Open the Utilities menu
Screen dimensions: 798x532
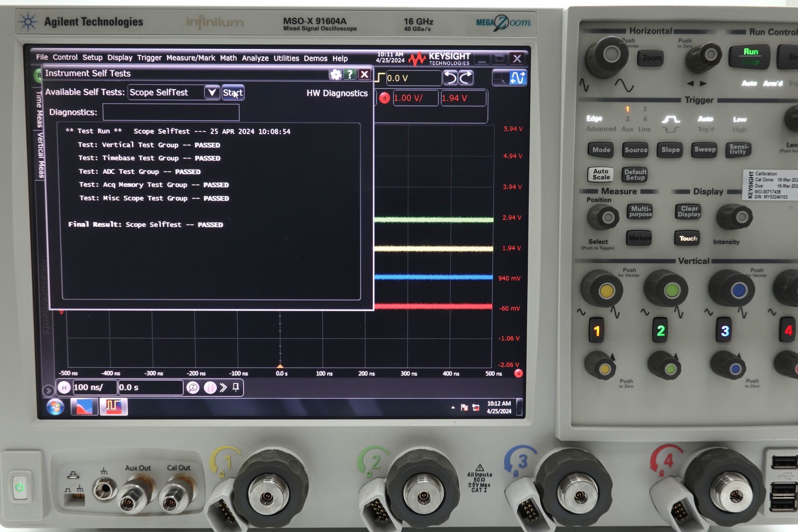[x=286, y=58]
